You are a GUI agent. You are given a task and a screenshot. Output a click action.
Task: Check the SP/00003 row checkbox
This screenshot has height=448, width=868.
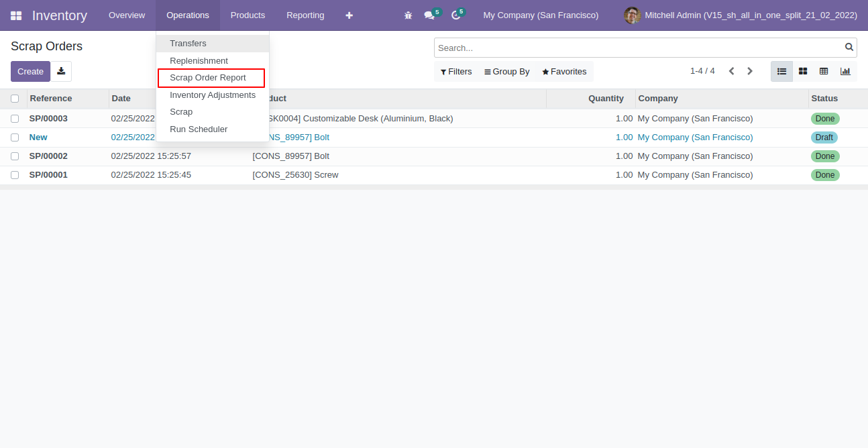15,119
